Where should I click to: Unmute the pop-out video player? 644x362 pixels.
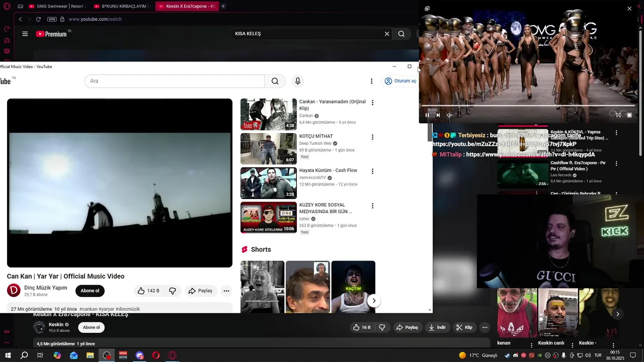click(449, 115)
